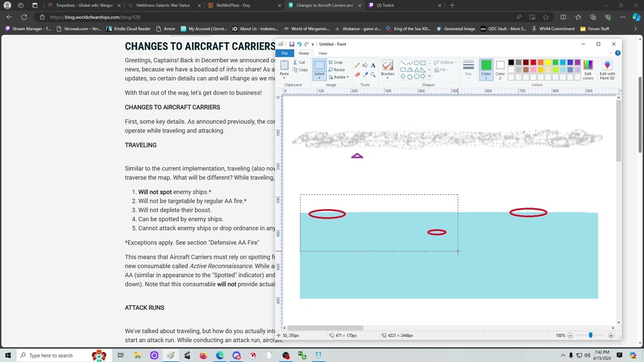Toggle the rectangular Select tool
This screenshot has height=362, width=644.
(x=319, y=65)
